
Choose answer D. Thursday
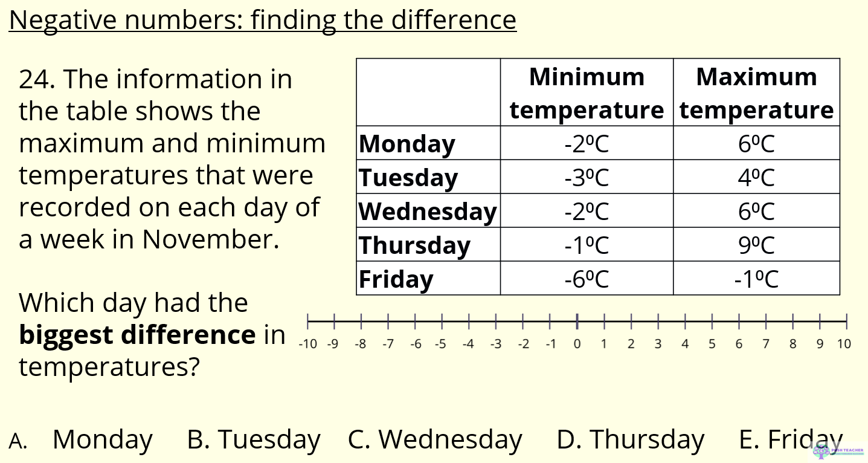coord(631,440)
